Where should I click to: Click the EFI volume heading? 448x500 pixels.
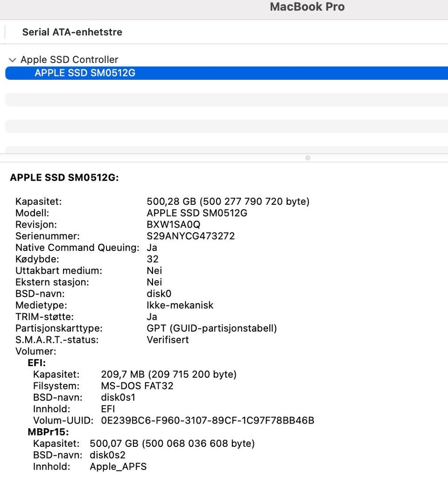point(37,362)
